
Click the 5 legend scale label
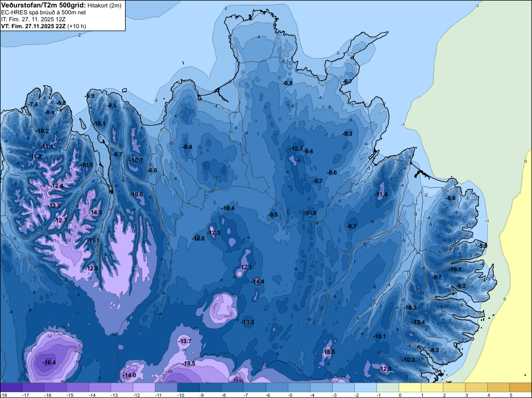pos(511,395)
